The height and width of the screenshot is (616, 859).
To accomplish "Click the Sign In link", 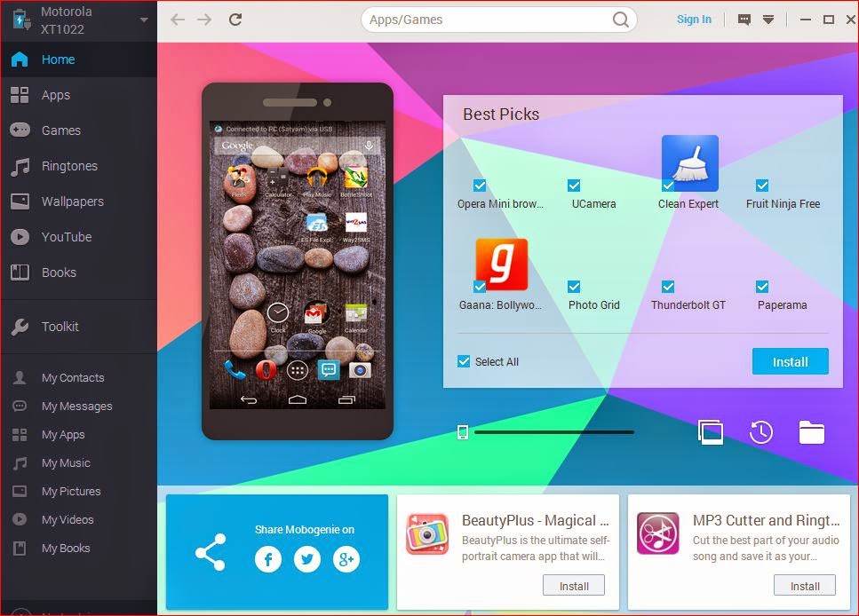I will tap(694, 20).
